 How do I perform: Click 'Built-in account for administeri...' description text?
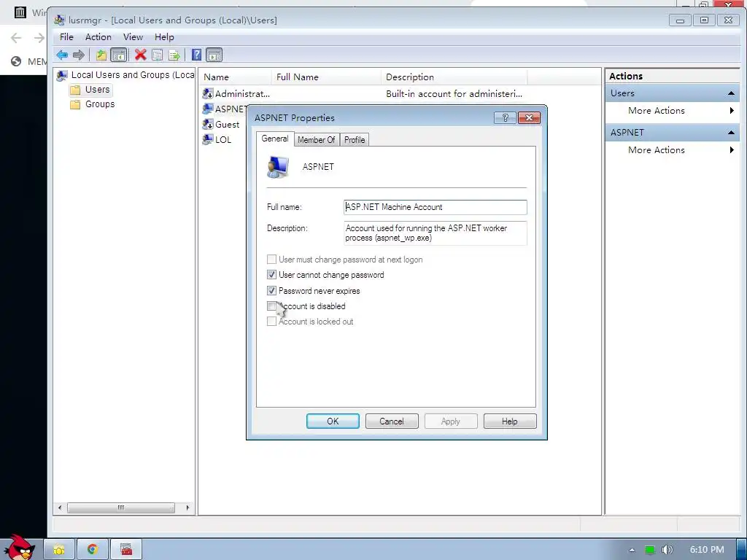(x=454, y=94)
